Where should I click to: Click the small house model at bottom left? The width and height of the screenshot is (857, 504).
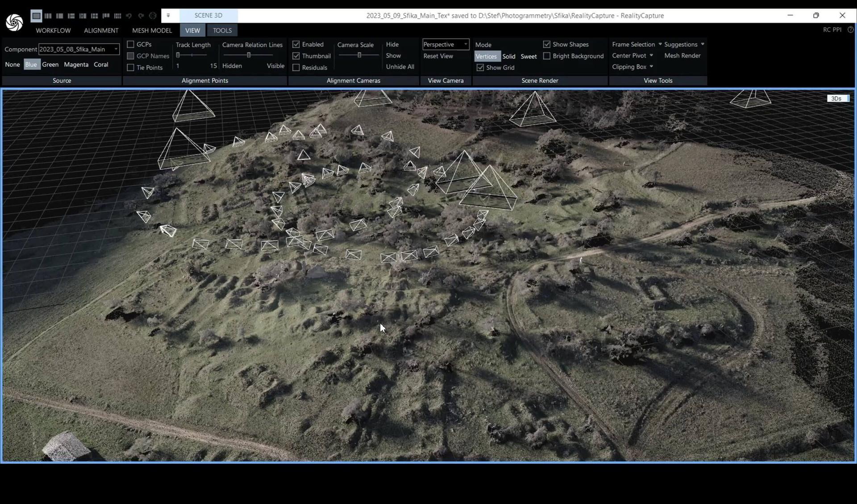pos(67,446)
